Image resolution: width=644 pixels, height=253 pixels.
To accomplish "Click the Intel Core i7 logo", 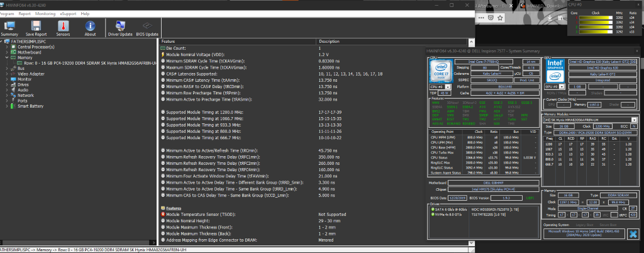I will 441,72.
